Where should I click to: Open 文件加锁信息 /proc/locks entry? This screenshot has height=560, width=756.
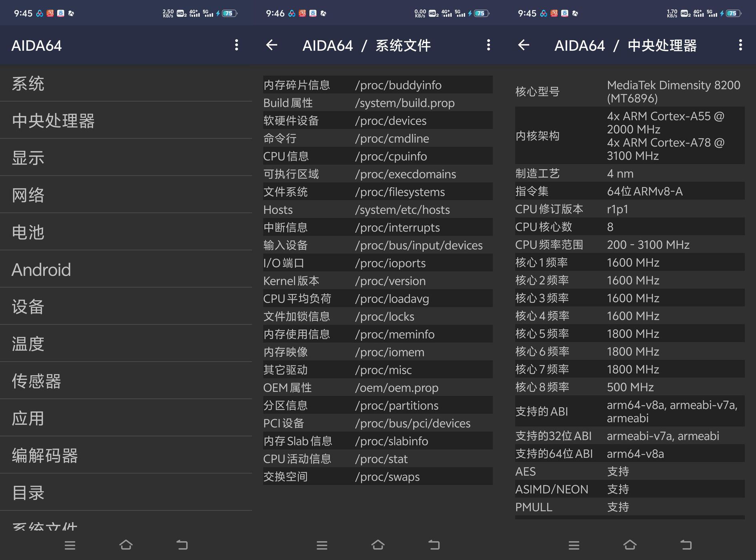click(378, 316)
